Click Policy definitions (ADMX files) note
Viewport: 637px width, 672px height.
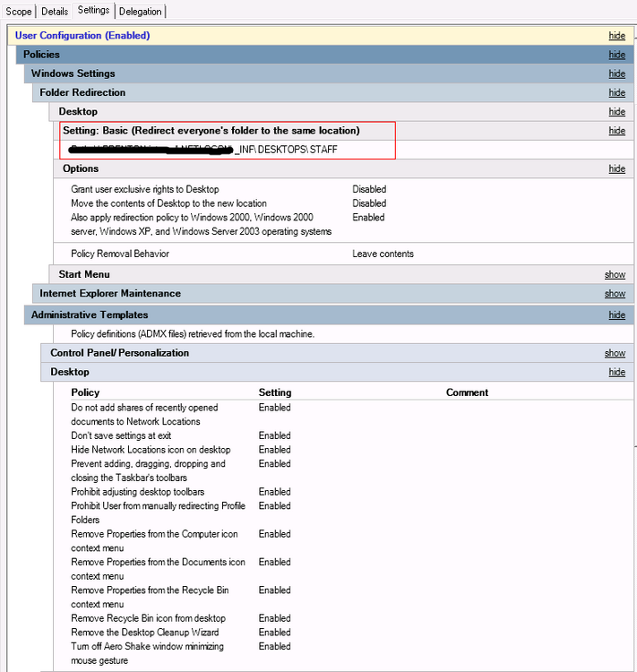[193, 334]
